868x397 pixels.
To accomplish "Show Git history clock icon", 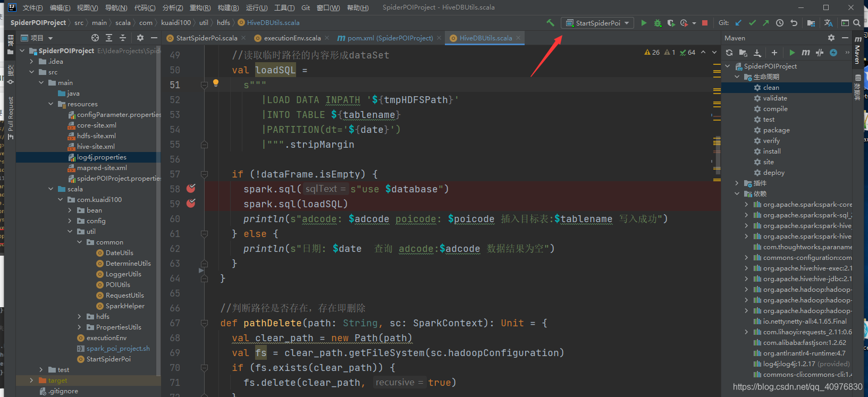I will (x=780, y=23).
